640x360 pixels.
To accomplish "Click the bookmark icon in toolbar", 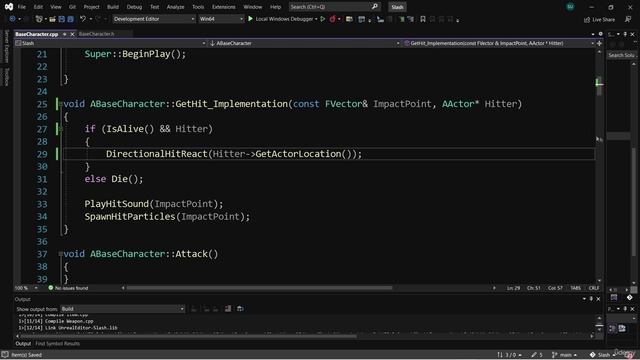I will point(423,19).
